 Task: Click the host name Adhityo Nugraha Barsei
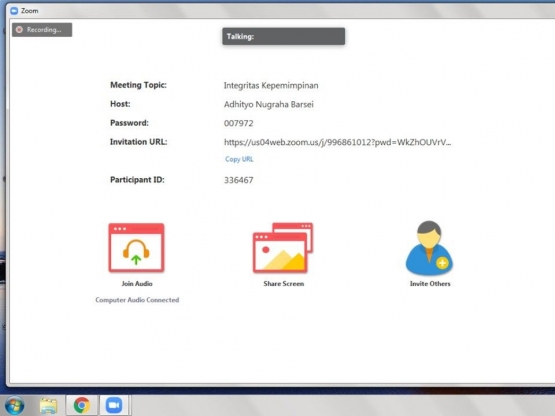tap(269, 104)
